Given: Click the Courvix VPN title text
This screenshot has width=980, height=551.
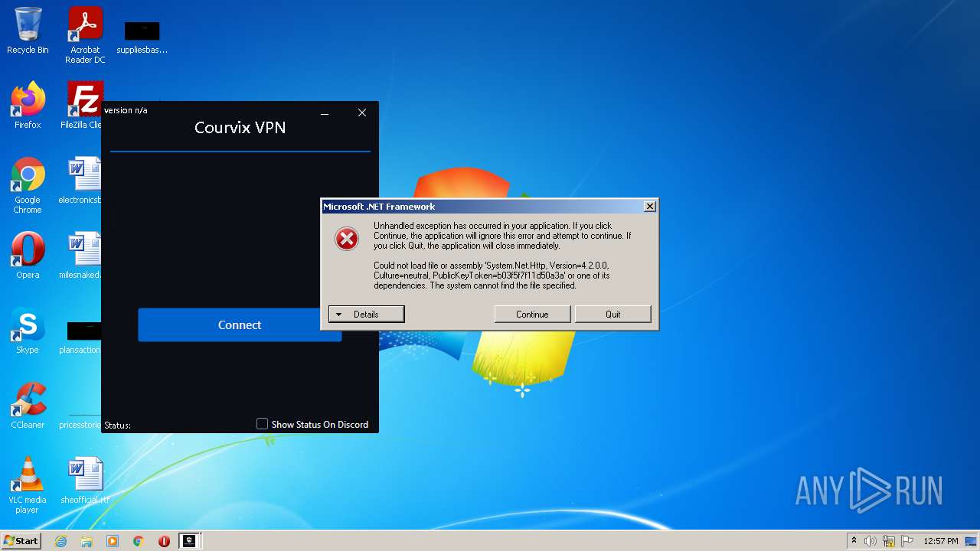Looking at the screenshot, I should pyautogui.click(x=240, y=128).
